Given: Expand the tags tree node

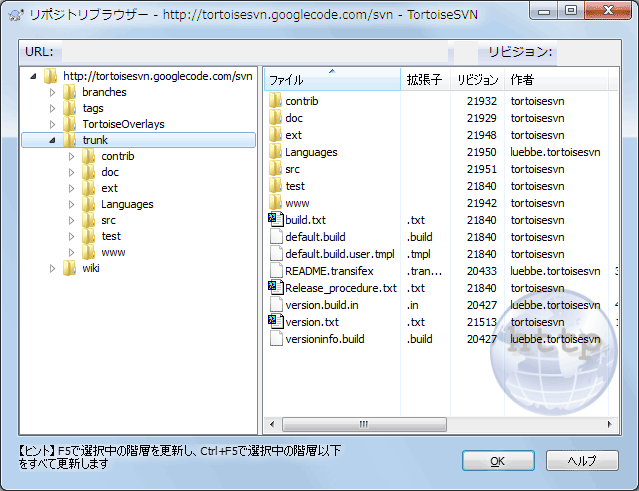Looking at the screenshot, I should (x=52, y=108).
